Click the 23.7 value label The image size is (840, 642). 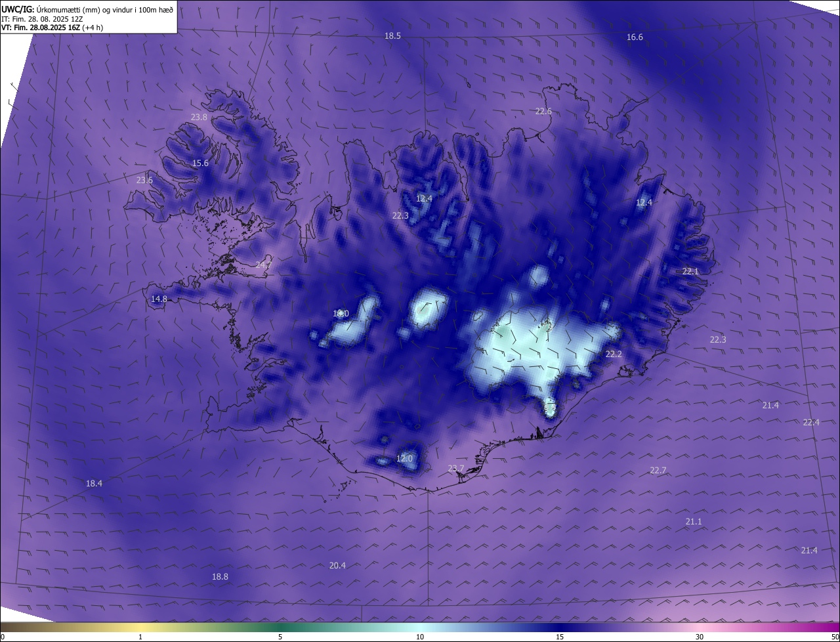(x=455, y=469)
